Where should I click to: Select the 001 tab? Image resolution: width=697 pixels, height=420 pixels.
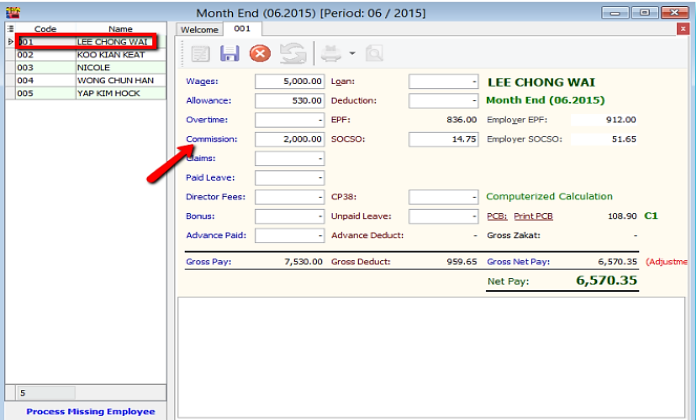click(241, 30)
